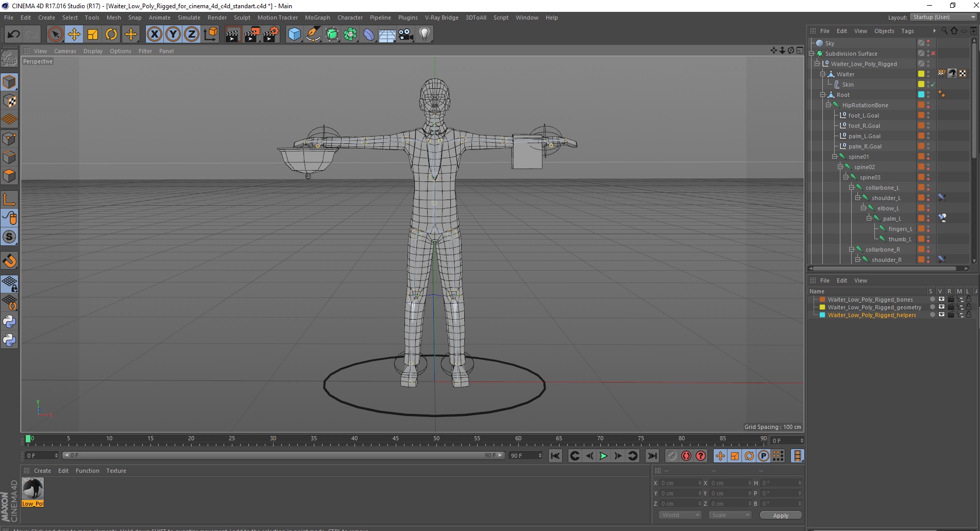980x531 pixels.
Task: Toggle Autokeying button
Action: [686, 456]
